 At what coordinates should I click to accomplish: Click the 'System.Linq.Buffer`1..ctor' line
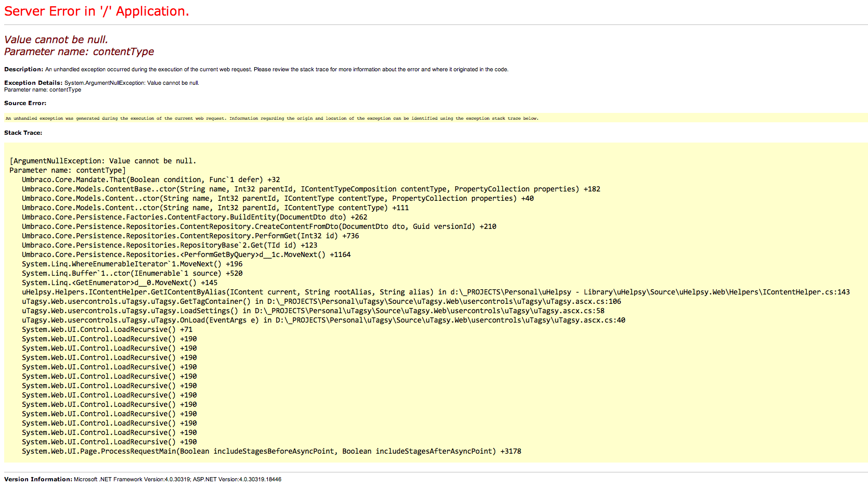[132, 273]
